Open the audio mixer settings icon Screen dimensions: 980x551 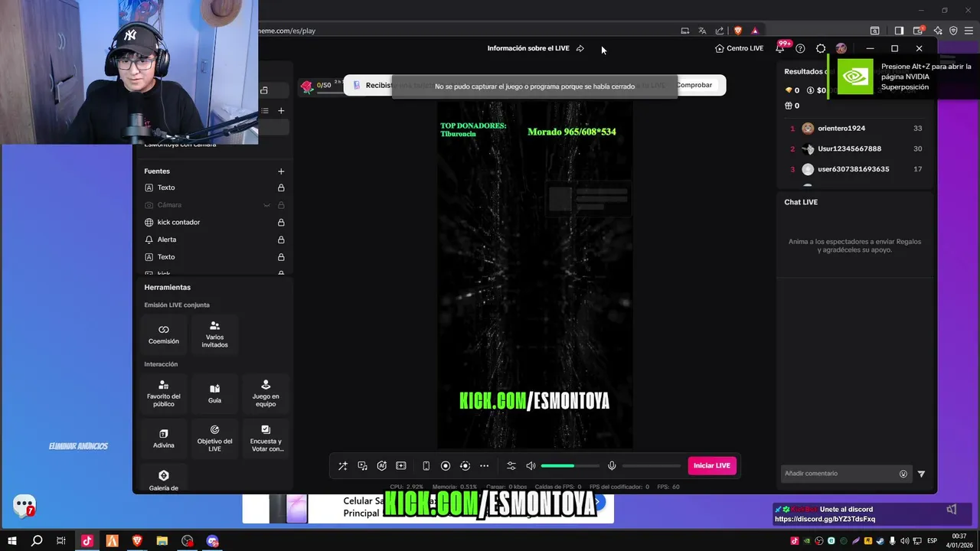pos(511,465)
